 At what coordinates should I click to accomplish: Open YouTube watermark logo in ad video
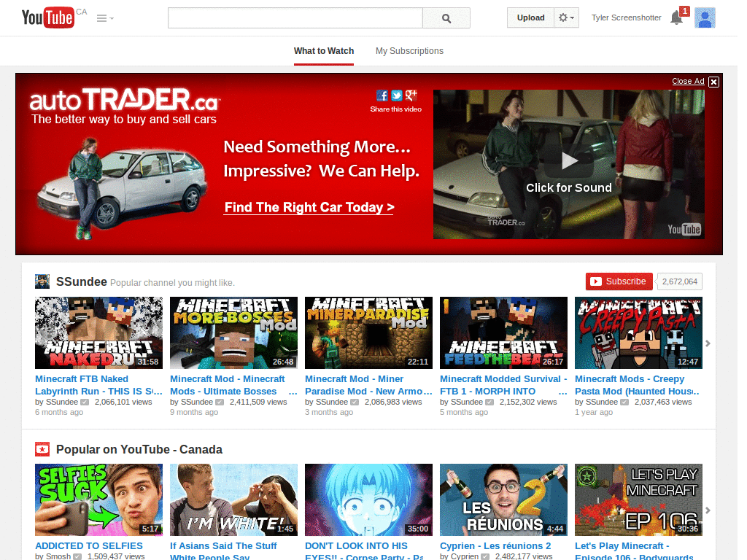684,230
